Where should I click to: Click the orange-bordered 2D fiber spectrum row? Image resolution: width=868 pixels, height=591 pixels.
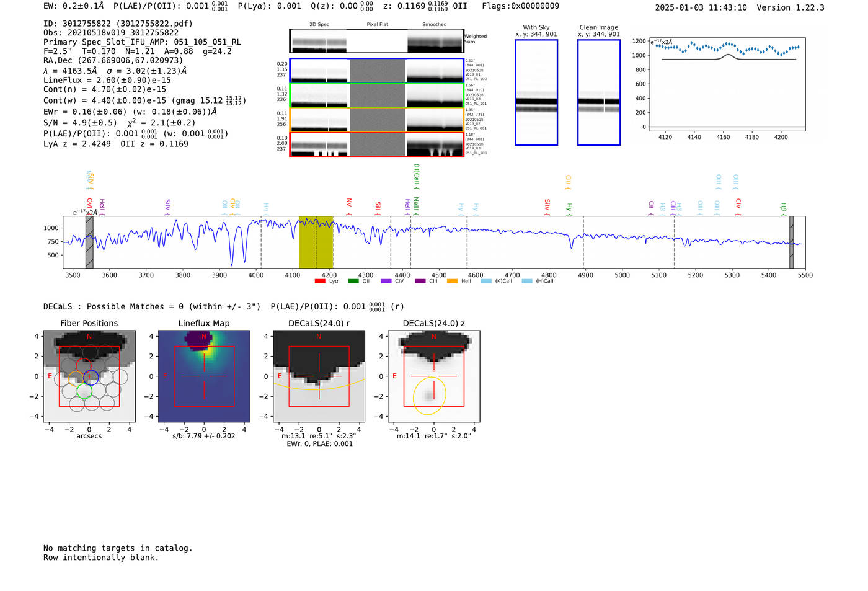376,120
